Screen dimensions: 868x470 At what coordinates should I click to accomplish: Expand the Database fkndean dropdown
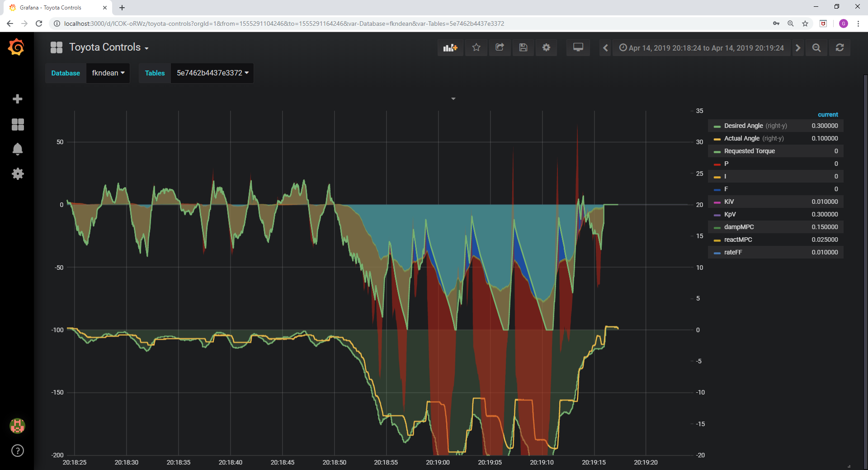108,73
